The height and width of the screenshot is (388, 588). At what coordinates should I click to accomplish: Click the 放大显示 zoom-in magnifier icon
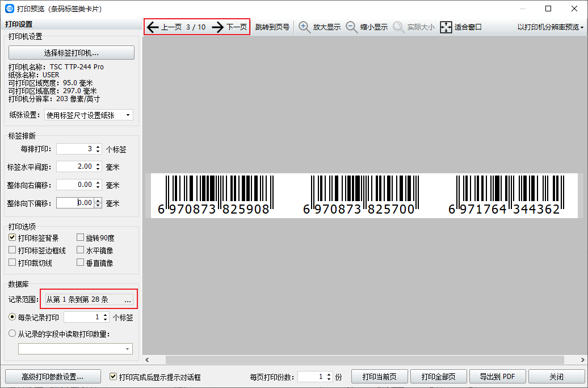point(304,27)
